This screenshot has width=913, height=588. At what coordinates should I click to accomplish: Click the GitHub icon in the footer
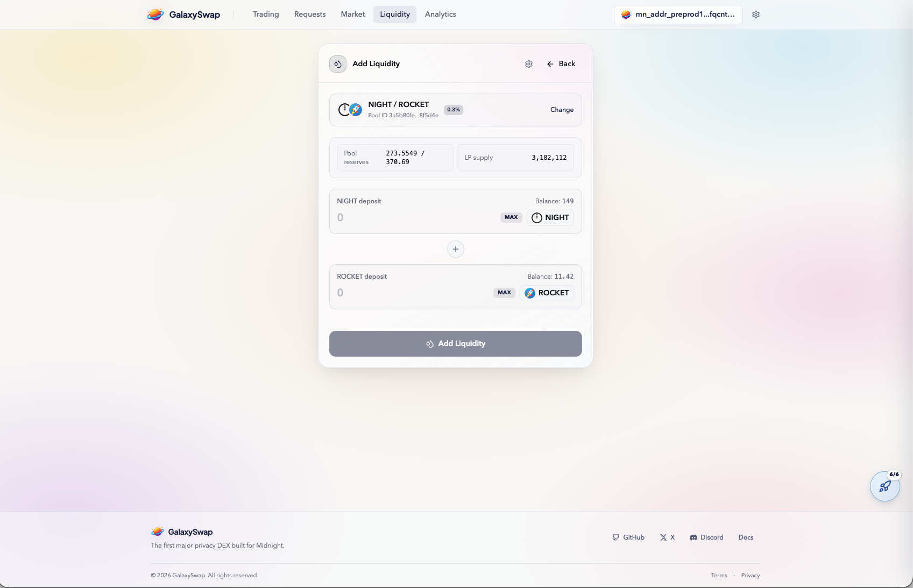pyautogui.click(x=615, y=537)
